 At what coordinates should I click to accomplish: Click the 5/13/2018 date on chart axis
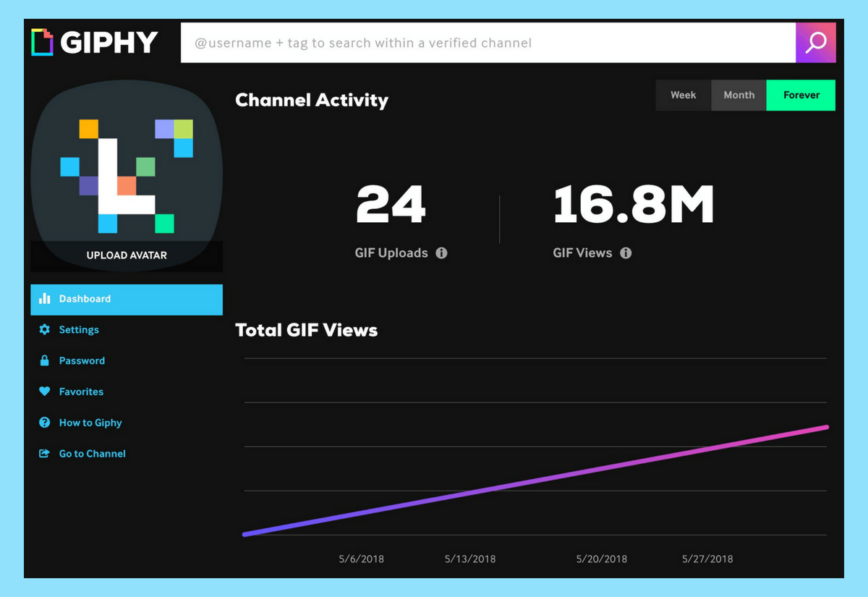470,559
